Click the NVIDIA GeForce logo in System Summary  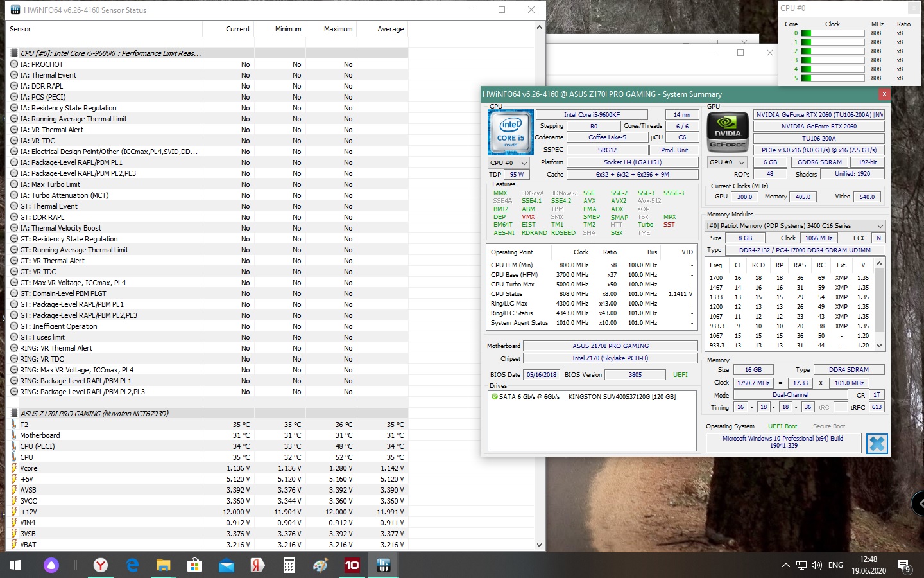coord(728,133)
